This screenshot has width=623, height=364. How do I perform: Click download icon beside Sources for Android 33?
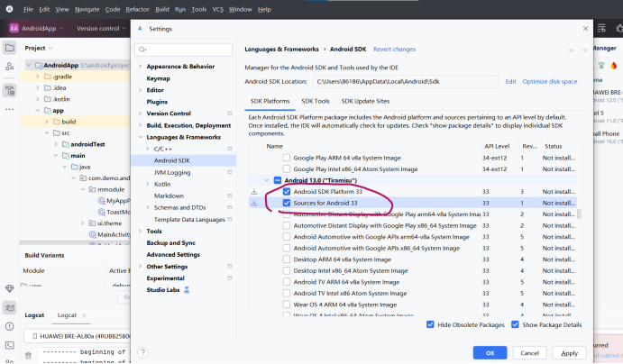[x=254, y=203]
